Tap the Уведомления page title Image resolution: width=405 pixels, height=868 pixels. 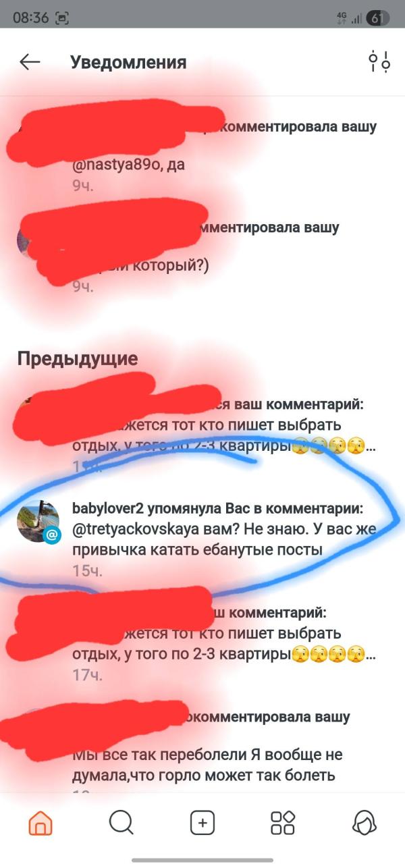[128, 63]
